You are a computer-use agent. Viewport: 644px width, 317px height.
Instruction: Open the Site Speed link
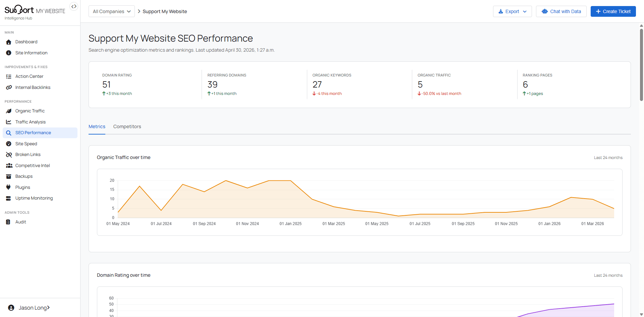point(40,144)
